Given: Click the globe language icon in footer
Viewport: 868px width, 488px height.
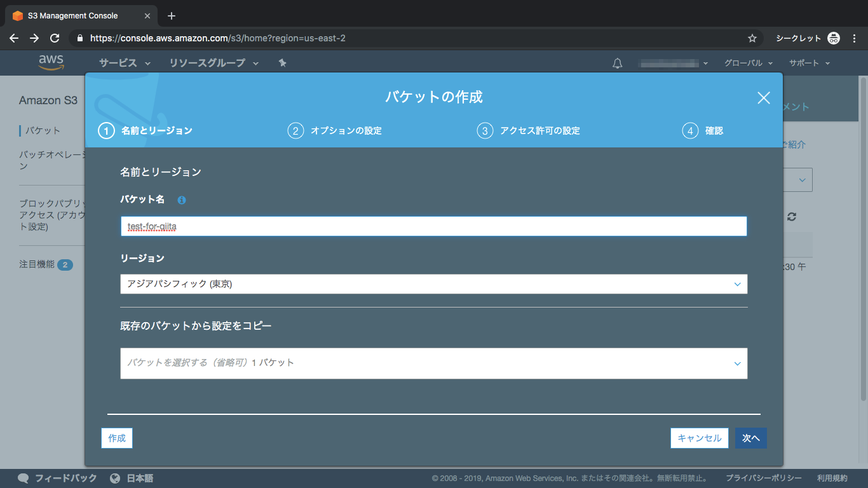Looking at the screenshot, I should [x=115, y=478].
